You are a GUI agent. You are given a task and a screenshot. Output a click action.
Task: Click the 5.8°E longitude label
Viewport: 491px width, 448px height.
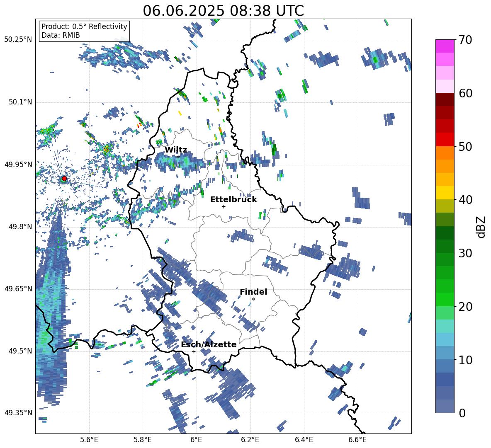[x=143, y=440]
